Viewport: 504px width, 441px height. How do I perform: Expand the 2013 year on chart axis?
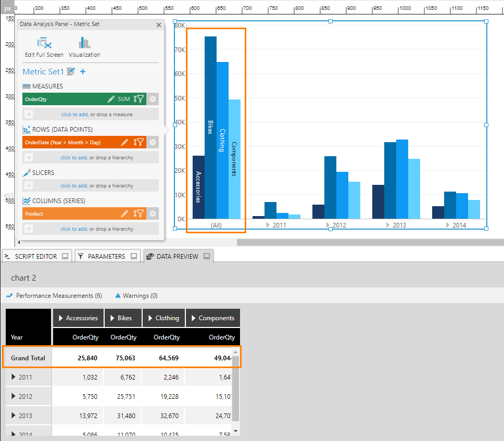388,225
